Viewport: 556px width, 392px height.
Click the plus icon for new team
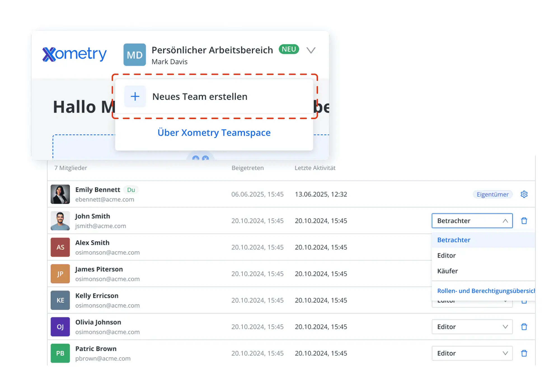135,97
